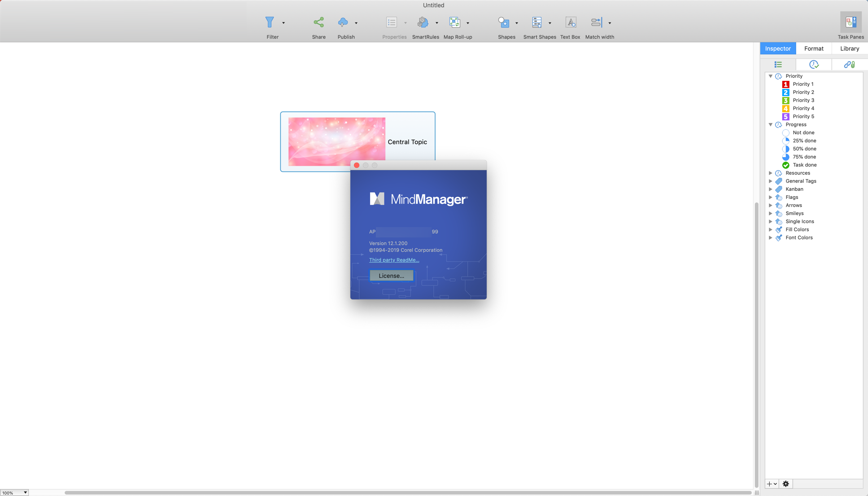Expand the Priority tree item
868x496 pixels.
click(x=771, y=75)
